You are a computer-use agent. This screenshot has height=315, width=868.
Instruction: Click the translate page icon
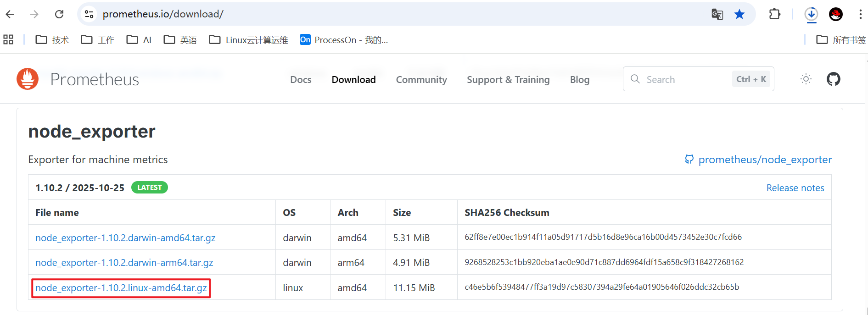click(x=717, y=14)
